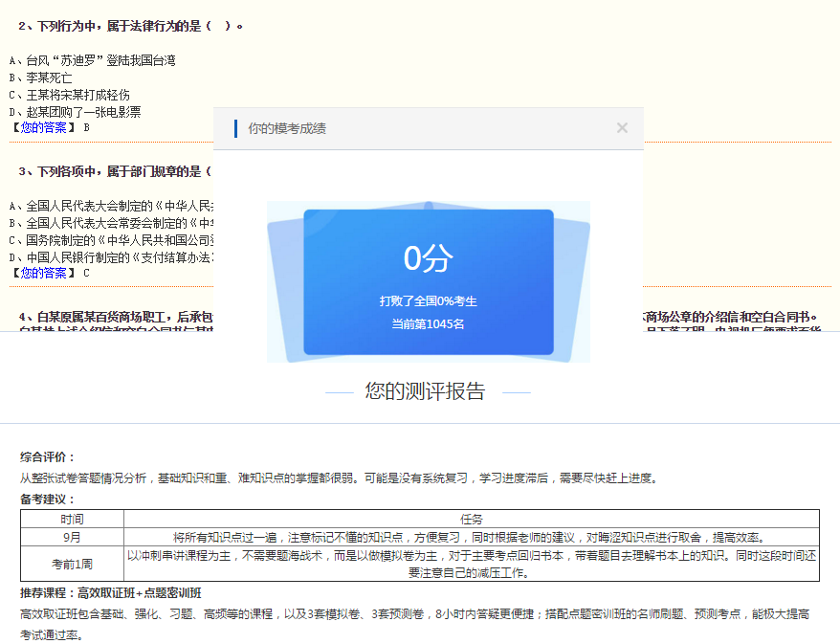This screenshot has height=644, width=840.
Task: Click the 考前1周 table cell
Action: point(72,566)
